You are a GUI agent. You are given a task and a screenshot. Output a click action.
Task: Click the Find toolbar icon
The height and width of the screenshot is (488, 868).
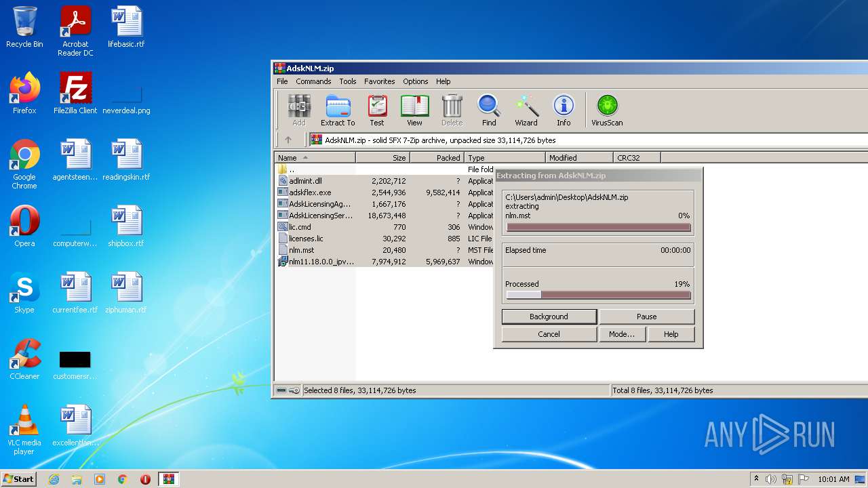tap(489, 110)
